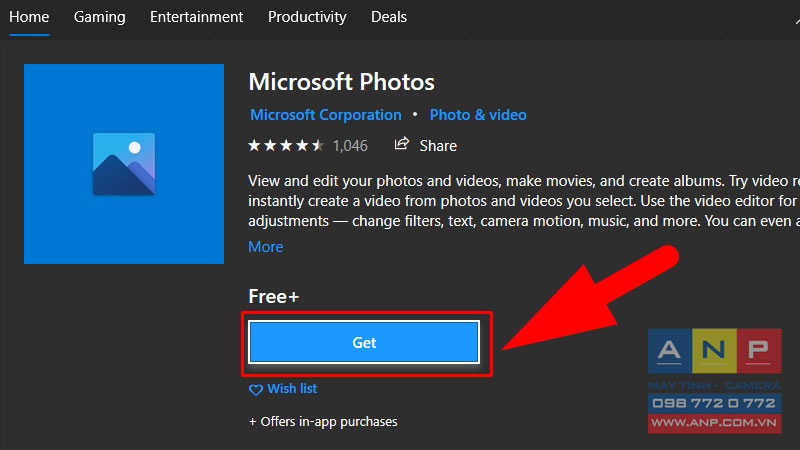Open the Photo & video category link

click(478, 115)
